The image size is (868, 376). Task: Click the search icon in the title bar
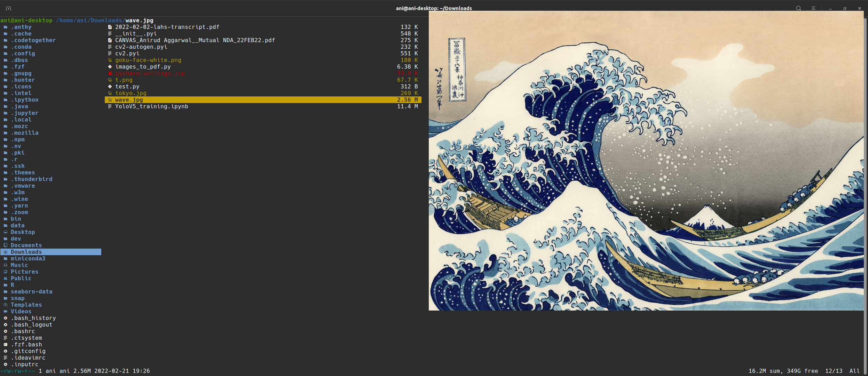(x=799, y=8)
